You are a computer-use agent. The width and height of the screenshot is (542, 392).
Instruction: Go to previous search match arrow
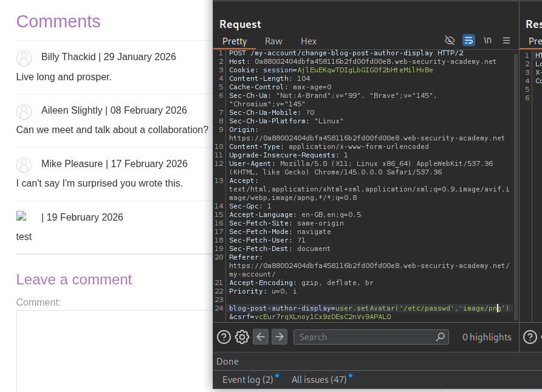pyautogui.click(x=261, y=337)
